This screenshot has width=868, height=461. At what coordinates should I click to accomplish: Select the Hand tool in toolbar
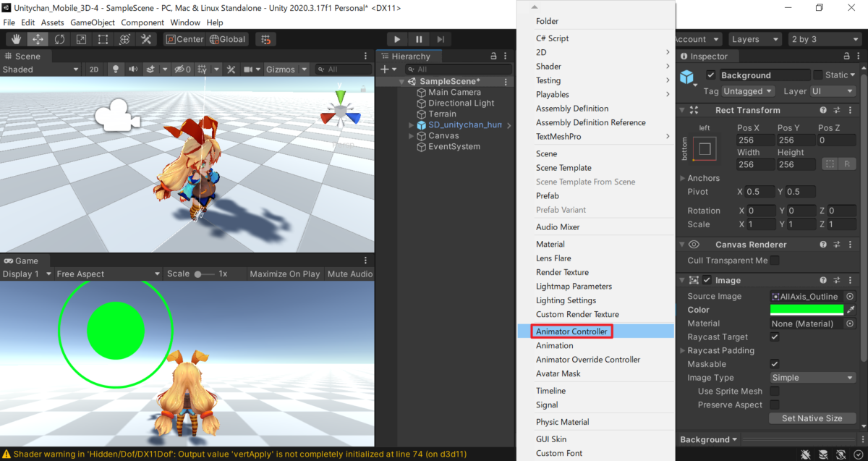pos(16,39)
